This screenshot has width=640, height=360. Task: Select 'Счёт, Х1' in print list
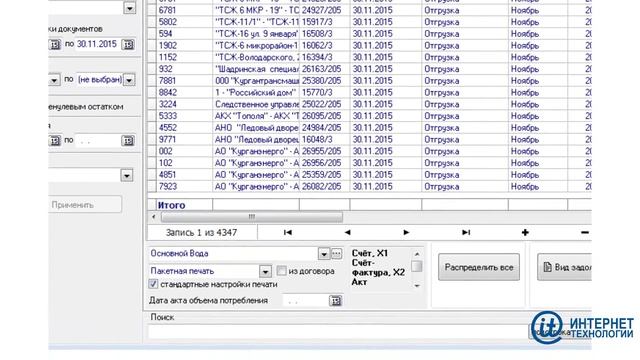(x=370, y=253)
